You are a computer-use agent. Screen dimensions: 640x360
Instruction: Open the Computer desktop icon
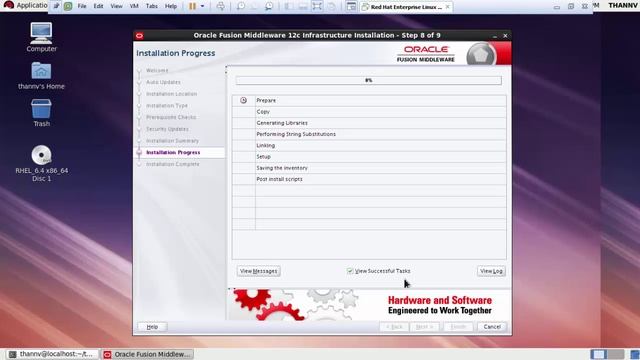click(x=41, y=37)
